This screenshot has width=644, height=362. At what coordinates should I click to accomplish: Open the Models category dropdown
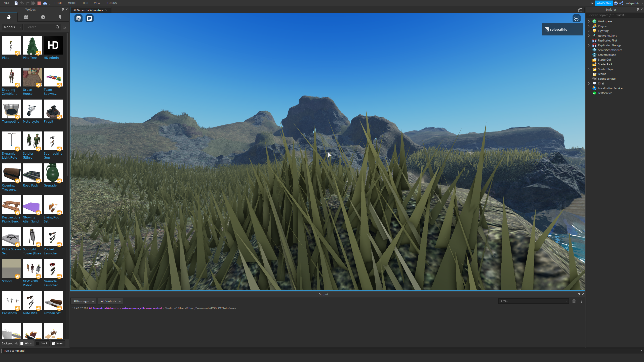point(12,27)
